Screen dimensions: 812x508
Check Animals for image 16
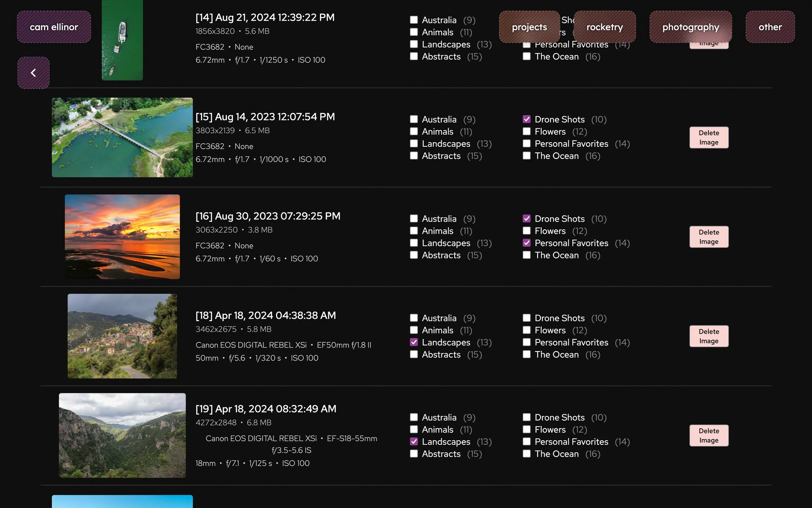click(x=414, y=231)
